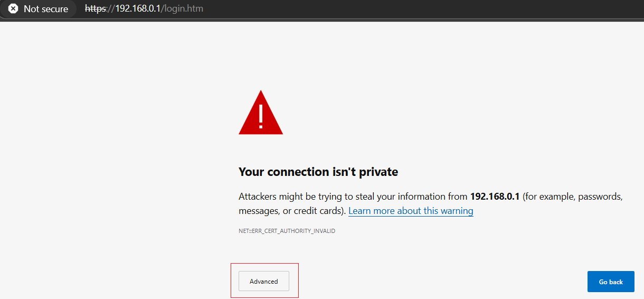Click the crossed-out https in the address bar

pyautogui.click(x=96, y=9)
